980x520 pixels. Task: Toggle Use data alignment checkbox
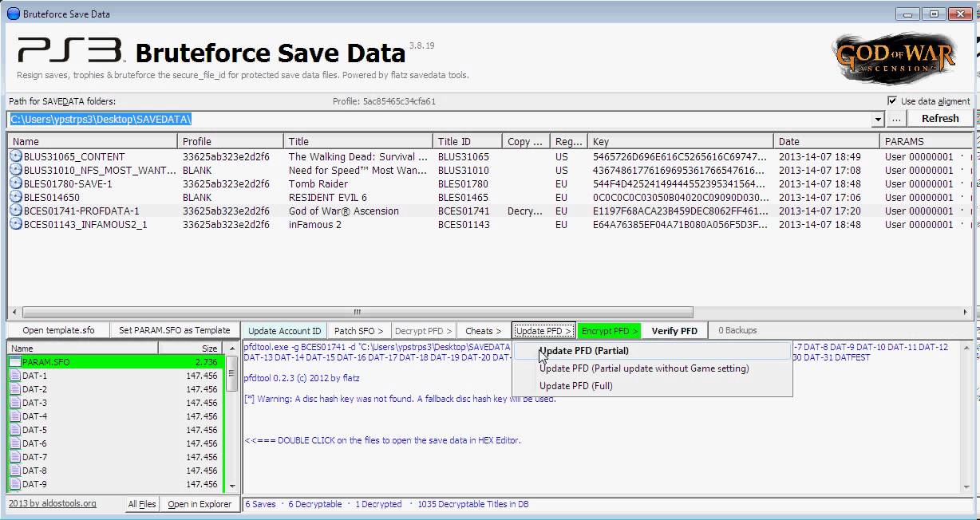tap(892, 101)
